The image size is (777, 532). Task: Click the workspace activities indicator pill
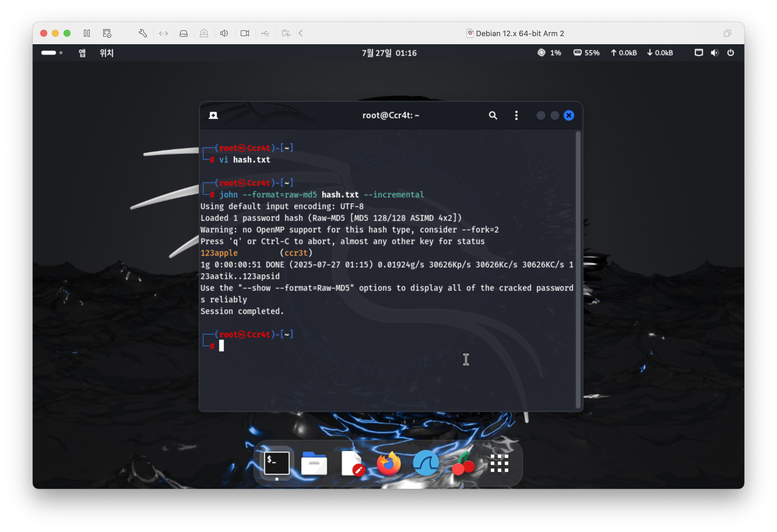49,53
